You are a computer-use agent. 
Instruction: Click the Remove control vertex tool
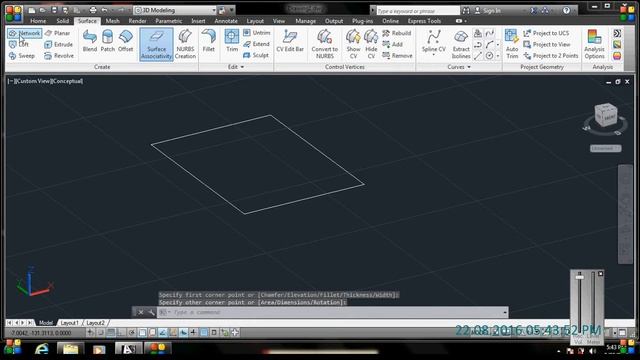point(397,56)
